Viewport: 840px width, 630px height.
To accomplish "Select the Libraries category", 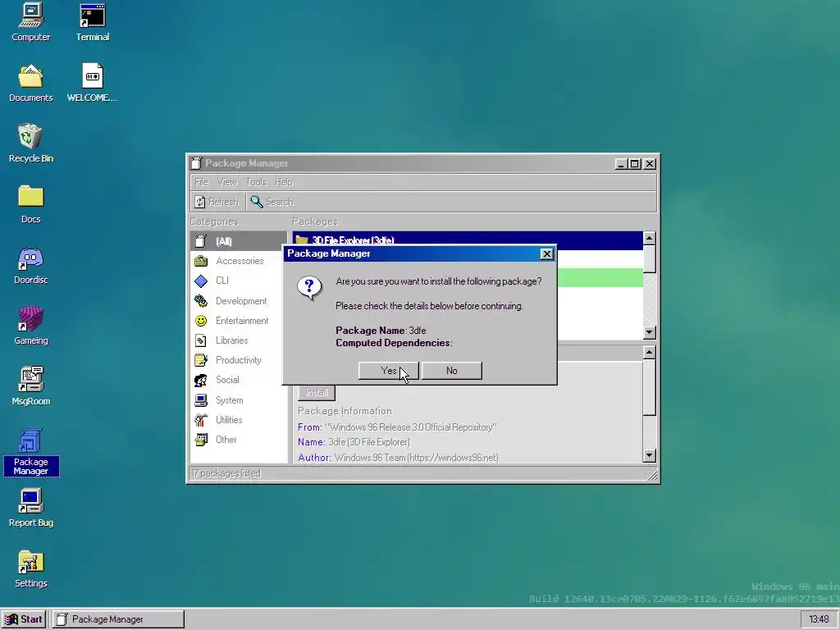I will (239, 340).
